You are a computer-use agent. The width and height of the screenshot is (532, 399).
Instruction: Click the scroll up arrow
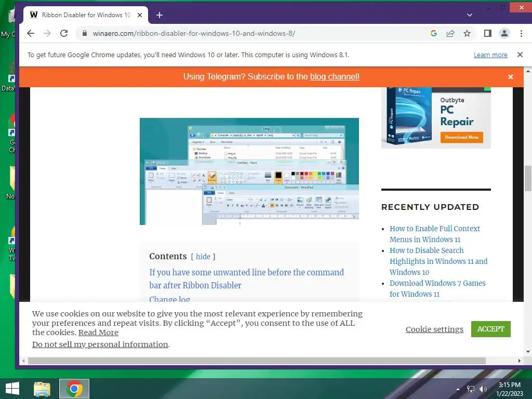click(x=528, y=71)
